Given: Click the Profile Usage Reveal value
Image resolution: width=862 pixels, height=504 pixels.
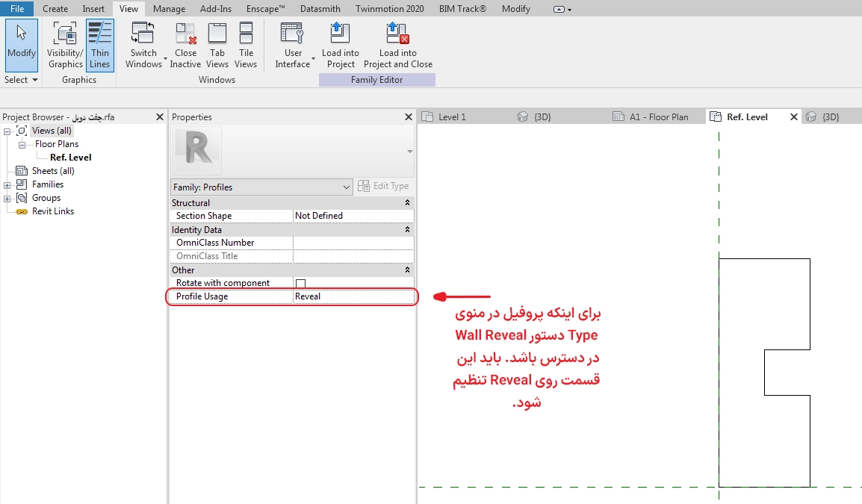Looking at the screenshot, I should [x=353, y=296].
